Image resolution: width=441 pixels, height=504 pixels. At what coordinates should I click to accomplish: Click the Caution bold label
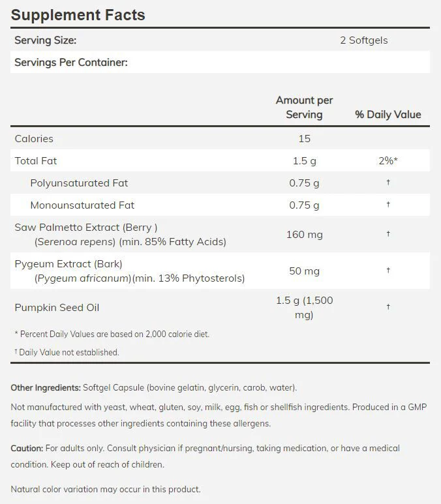point(27,448)
